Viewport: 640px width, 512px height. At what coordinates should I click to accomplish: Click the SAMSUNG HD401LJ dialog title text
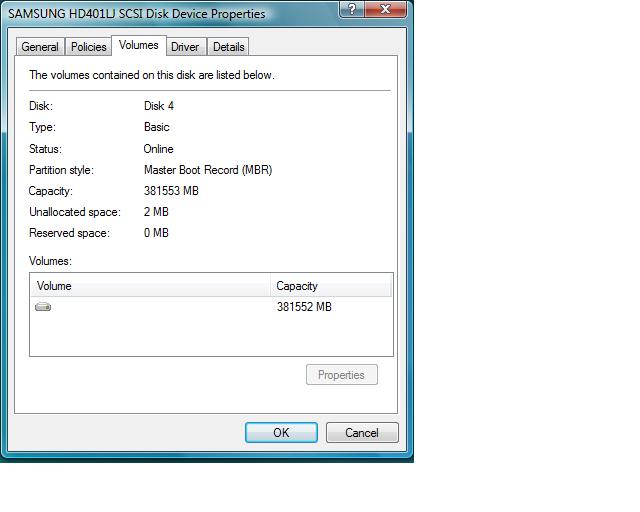pyautogui.click(x=137, y=13)
